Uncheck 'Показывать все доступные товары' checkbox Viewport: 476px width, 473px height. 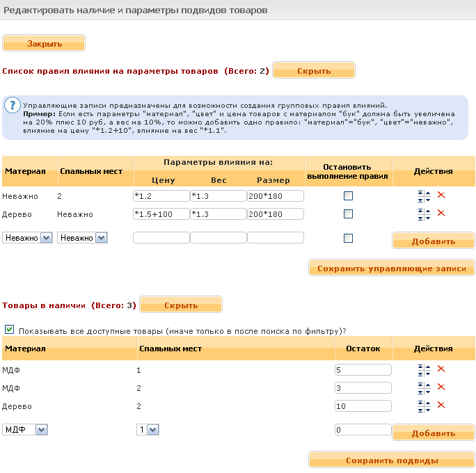pyautogui.click(x=9, y=329)
